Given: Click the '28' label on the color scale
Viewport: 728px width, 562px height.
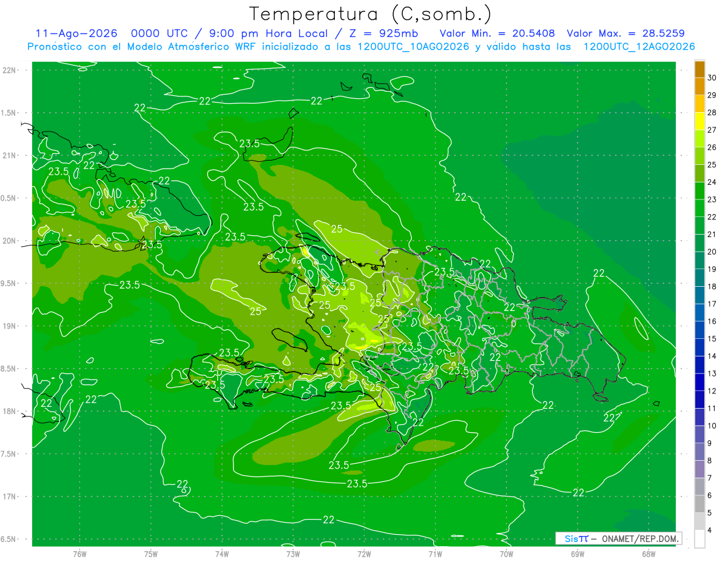Looking at the screenshot, I should pyautogui.click(x=712, y=113).
